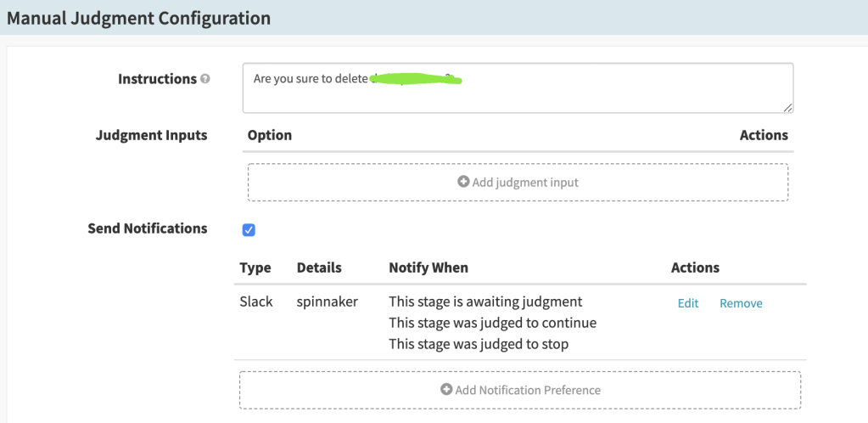
Task: Click "This stage is awaiting judgment" text
Action: click(485, 302)
